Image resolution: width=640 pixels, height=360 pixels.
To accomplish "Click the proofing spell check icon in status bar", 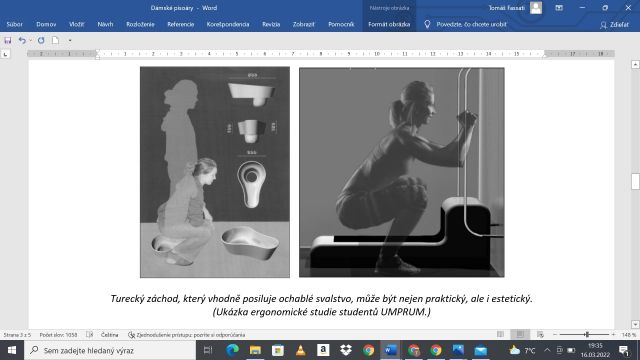I will tap(89, 335).
